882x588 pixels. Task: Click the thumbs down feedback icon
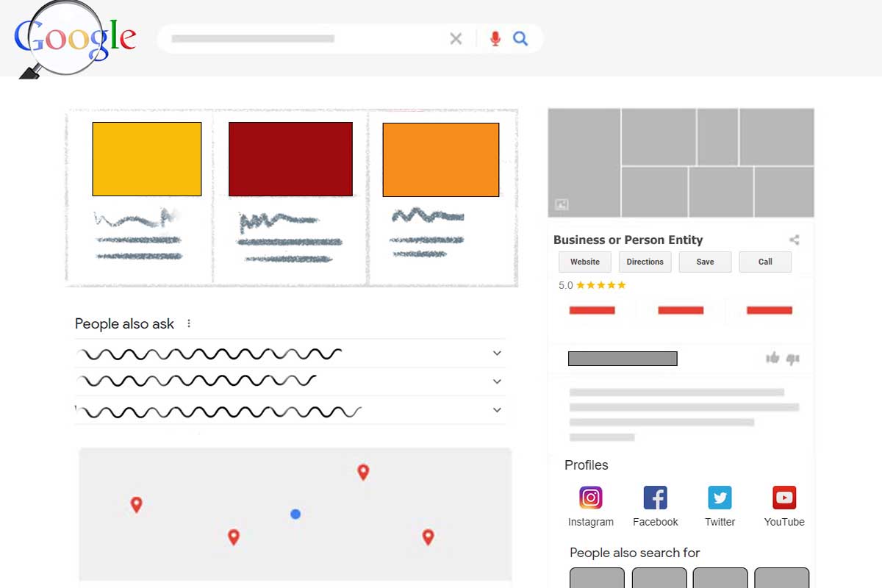tap(792, 359)
